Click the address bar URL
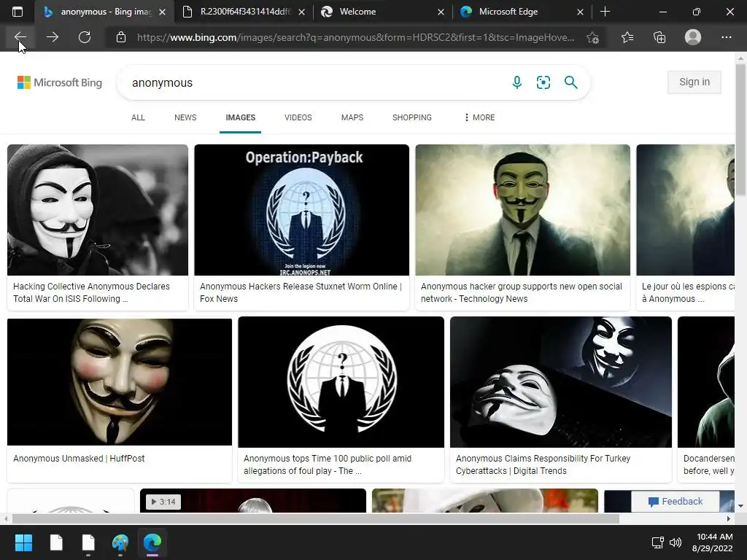The height and width of the screenshot is (560, 747). point(355,37)
